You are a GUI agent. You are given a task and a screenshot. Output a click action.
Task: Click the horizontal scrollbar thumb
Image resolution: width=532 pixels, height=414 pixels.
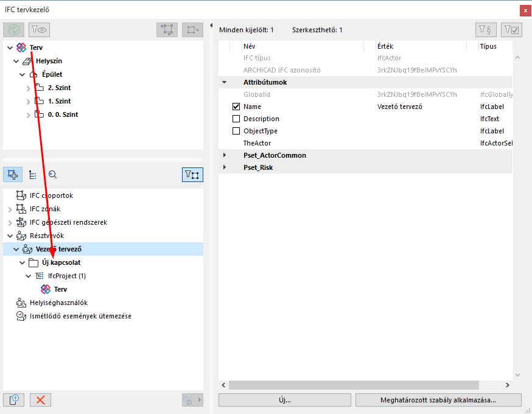(354, 385)
